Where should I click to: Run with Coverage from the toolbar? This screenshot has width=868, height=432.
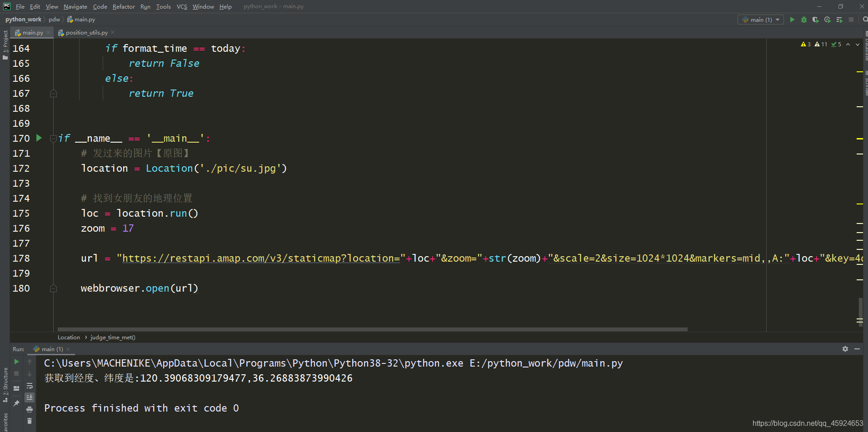816,20
